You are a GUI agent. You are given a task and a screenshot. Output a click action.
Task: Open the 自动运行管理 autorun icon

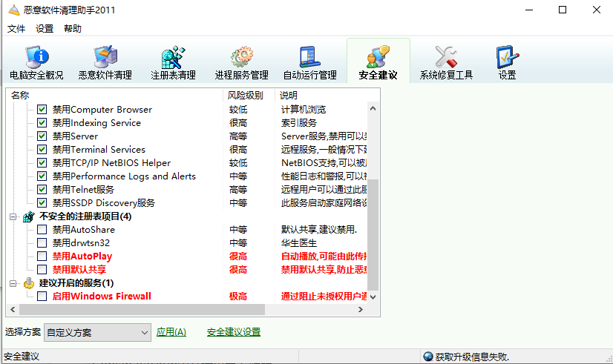pyautogui.click(x=310, y=57)
